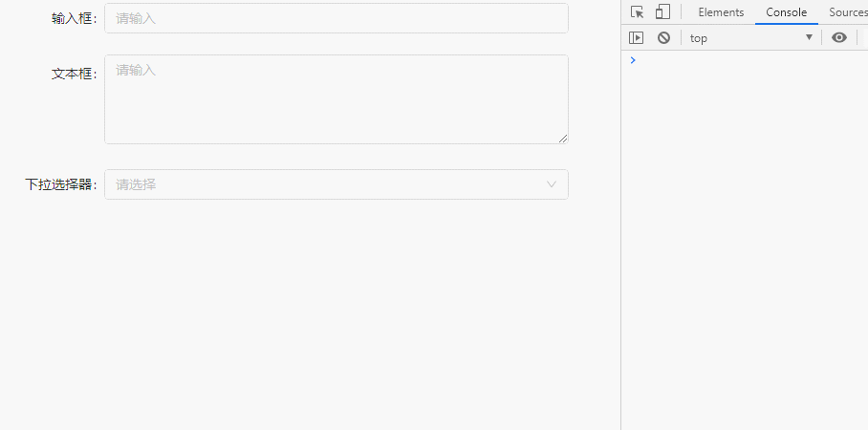Click the blue console prompt chevron
Viewport: 868px width, 430px height.
tap(633, 60)
